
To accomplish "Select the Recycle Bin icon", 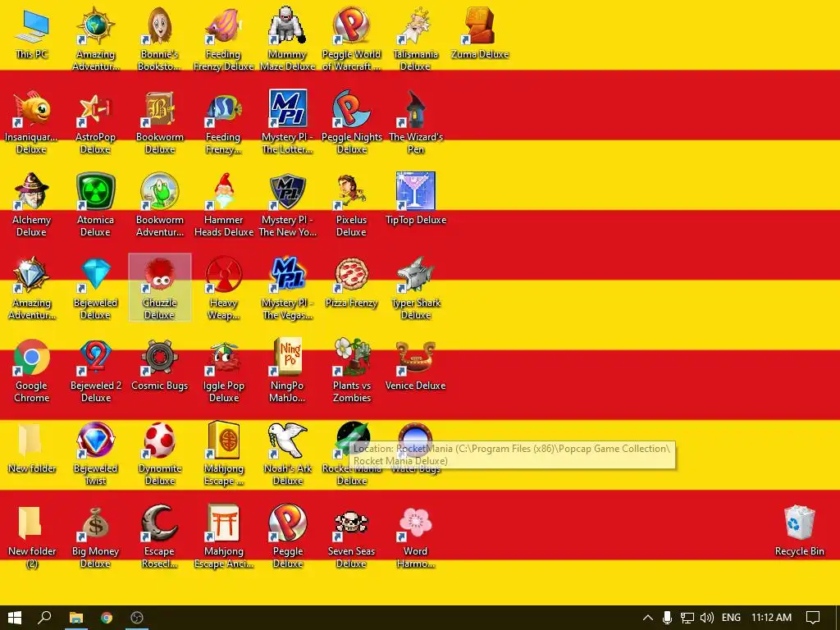I will click(x=799, y=532).
